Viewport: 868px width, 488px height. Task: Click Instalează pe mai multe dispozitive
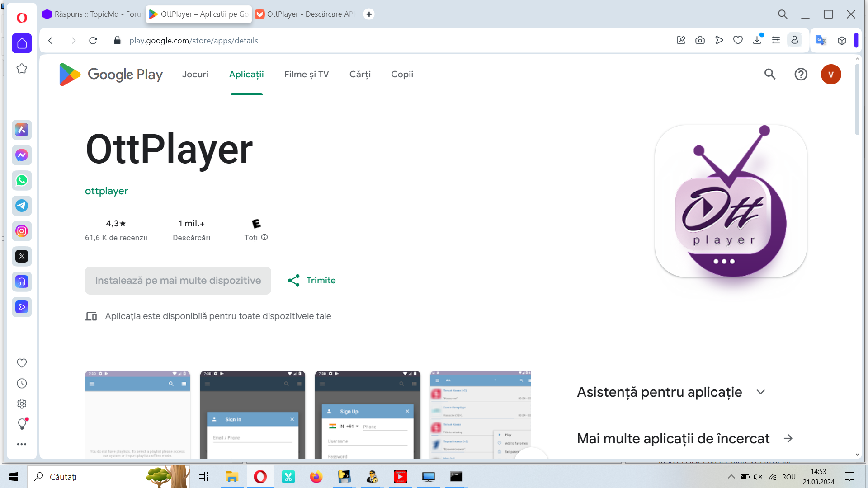(178, 281)
